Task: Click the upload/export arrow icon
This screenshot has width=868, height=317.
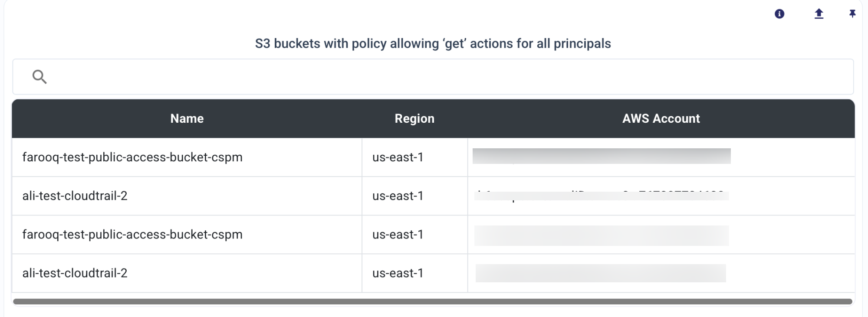Action: point(819,14)
